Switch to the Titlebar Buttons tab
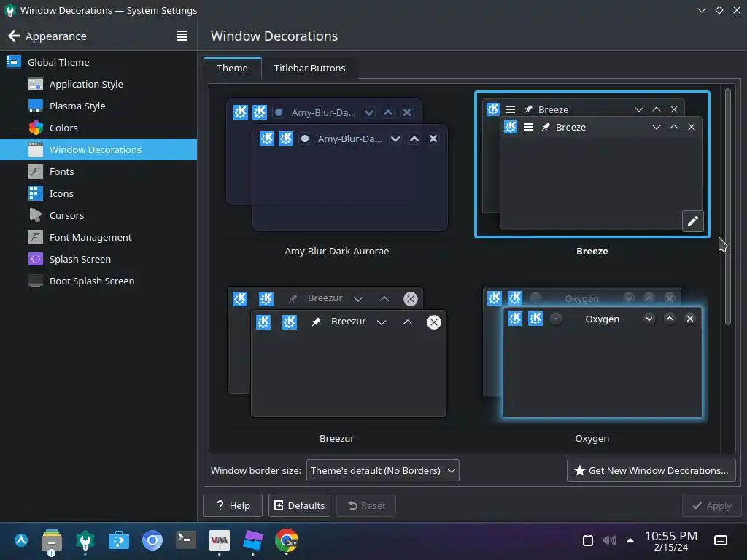The height and width of the screenshot is (560, 747). pyautogui.click(x=309, y=68)
